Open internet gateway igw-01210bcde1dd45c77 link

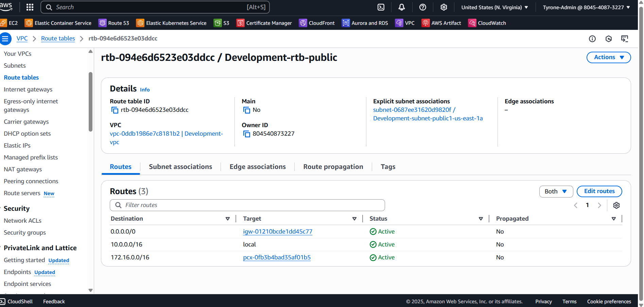tap(277, 232)
